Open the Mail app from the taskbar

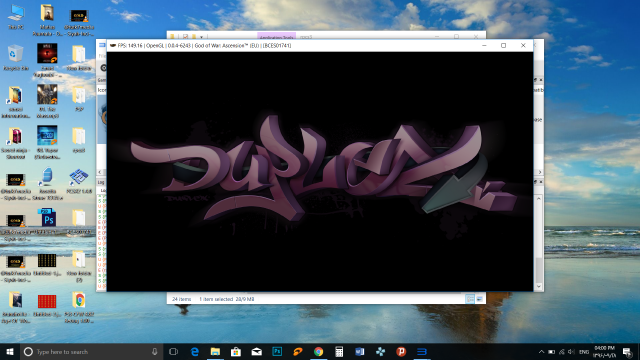pos(256,351)
